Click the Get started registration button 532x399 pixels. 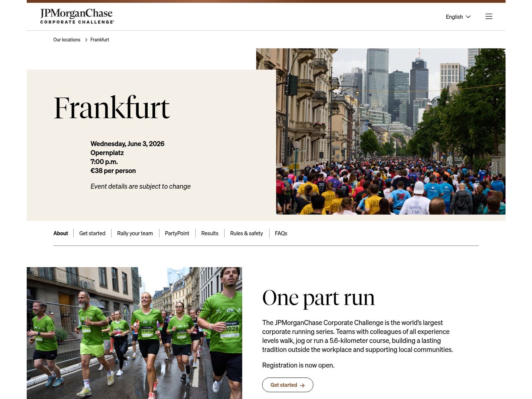[x=288, y=385]
